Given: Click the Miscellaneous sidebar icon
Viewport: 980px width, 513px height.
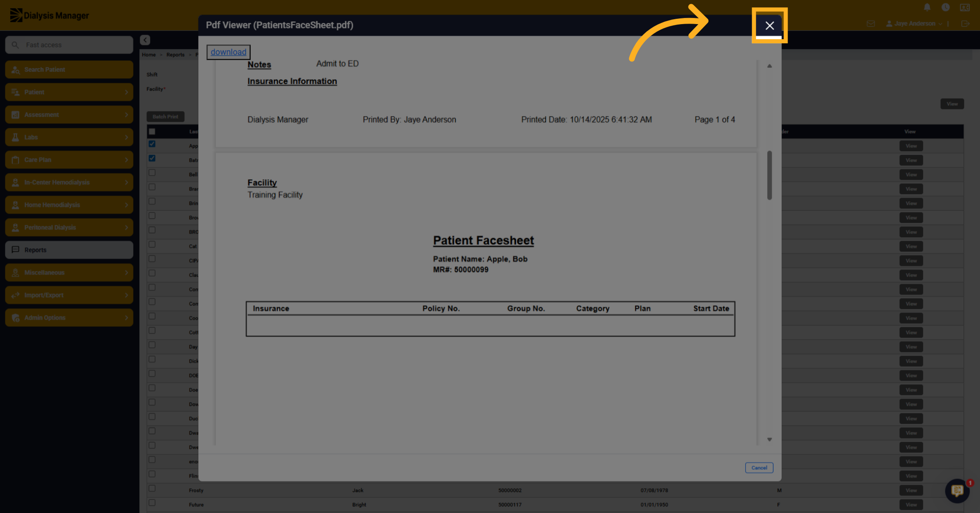Looking at the screenshot, I should pyautogui.click(x=16, y=273).
